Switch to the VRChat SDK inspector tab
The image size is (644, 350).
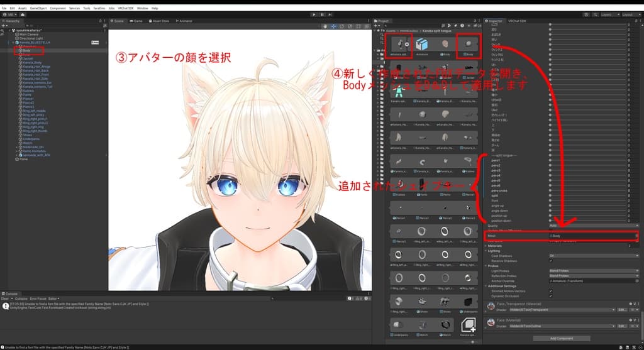(x=517, y=21)
